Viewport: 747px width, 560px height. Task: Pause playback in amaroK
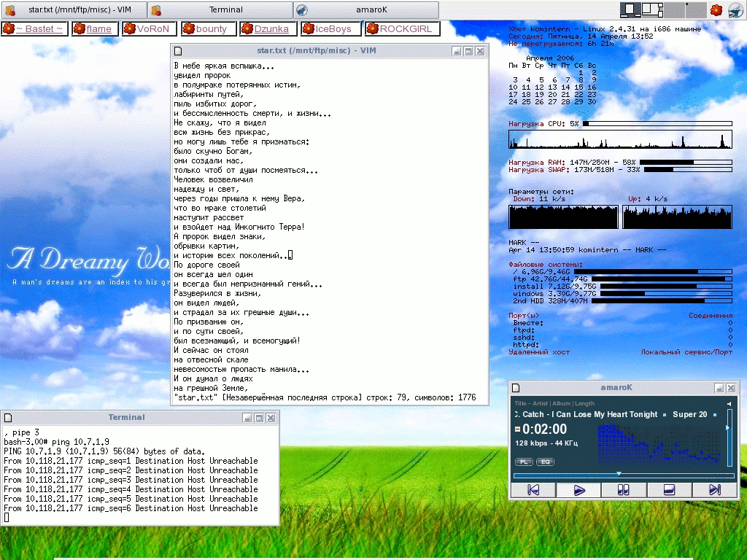[624, 490]
